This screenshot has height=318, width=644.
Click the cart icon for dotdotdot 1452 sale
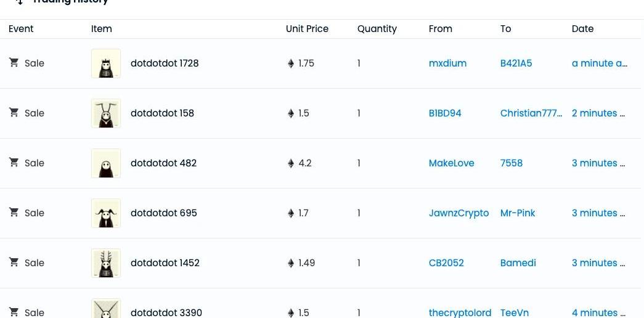click(x=14, y=262)
